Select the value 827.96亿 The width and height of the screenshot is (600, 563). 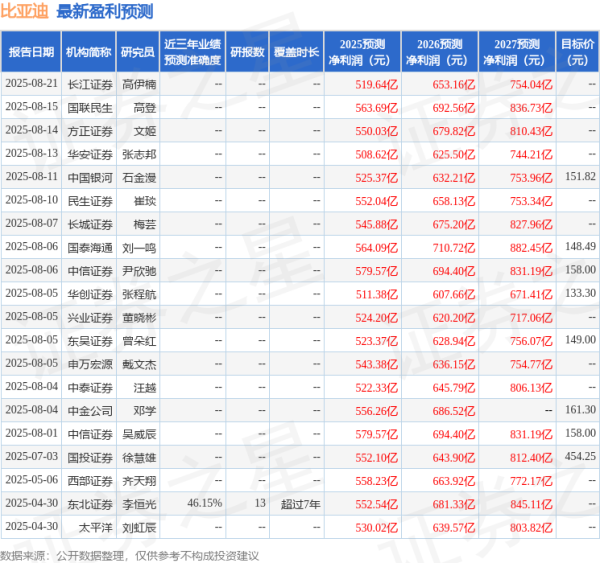coord(531,224)
